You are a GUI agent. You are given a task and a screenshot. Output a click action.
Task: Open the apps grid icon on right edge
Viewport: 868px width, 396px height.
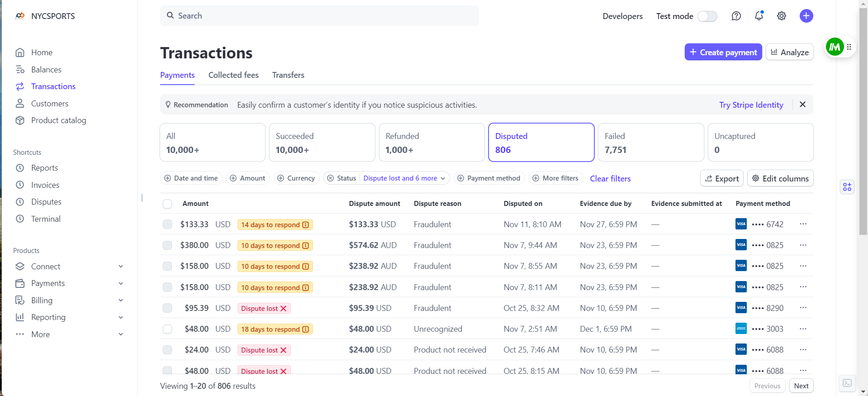click(847, 187)
